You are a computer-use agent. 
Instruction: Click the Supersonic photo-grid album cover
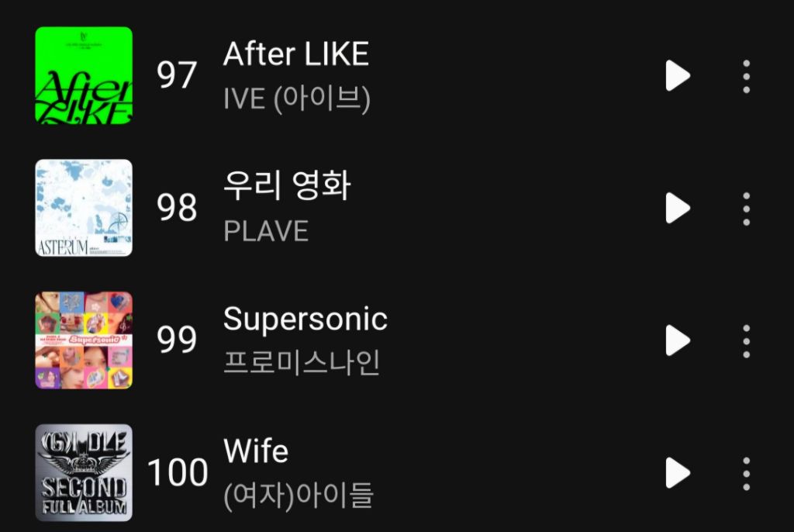[x=84, y=339]
